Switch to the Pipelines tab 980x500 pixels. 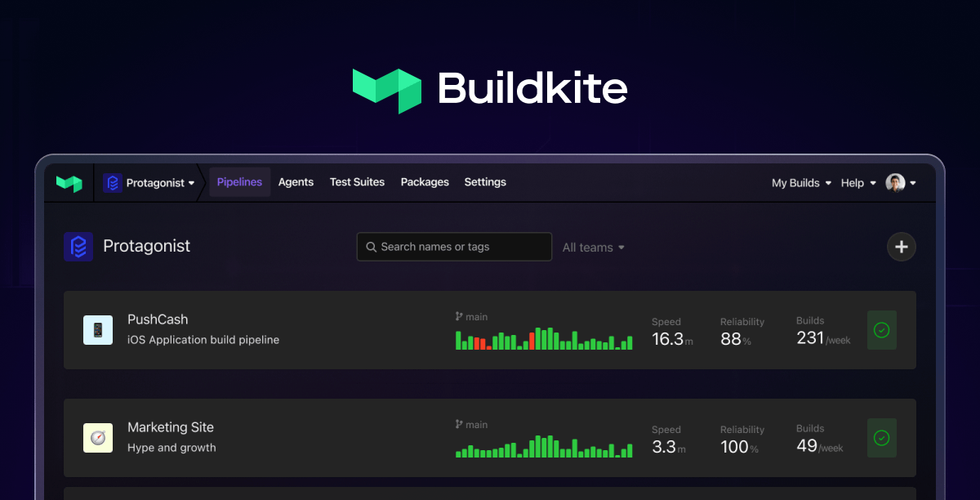point(239,182)
